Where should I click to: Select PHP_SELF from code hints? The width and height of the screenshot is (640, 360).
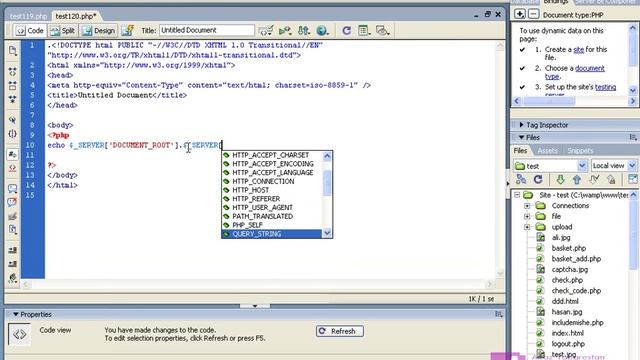(x=272, y=225)
